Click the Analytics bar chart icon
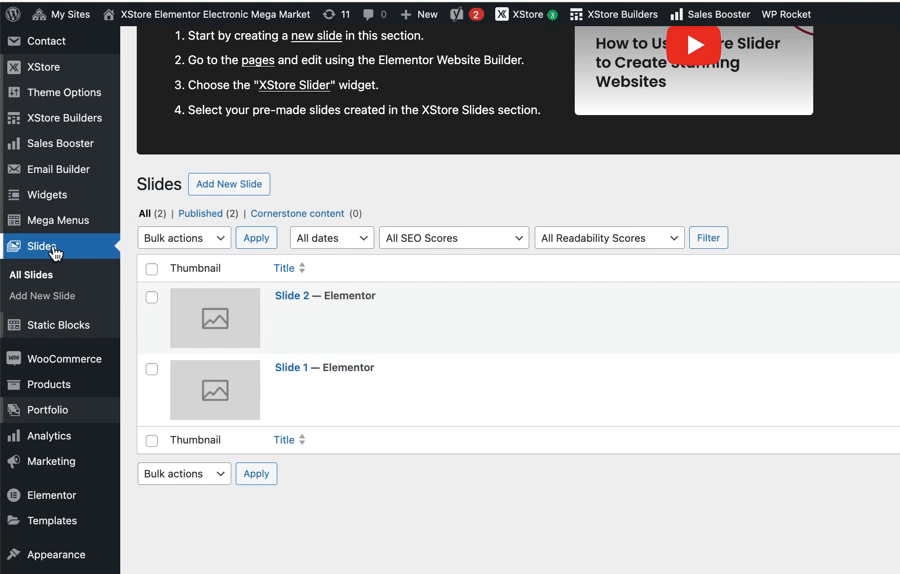Image resolution: width=900 pixels, height=574 pixels. tap(14, 436)
